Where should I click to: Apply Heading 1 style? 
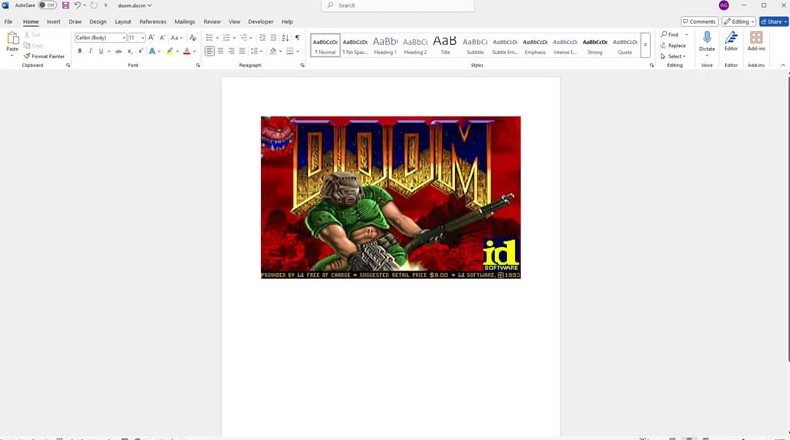385,45
